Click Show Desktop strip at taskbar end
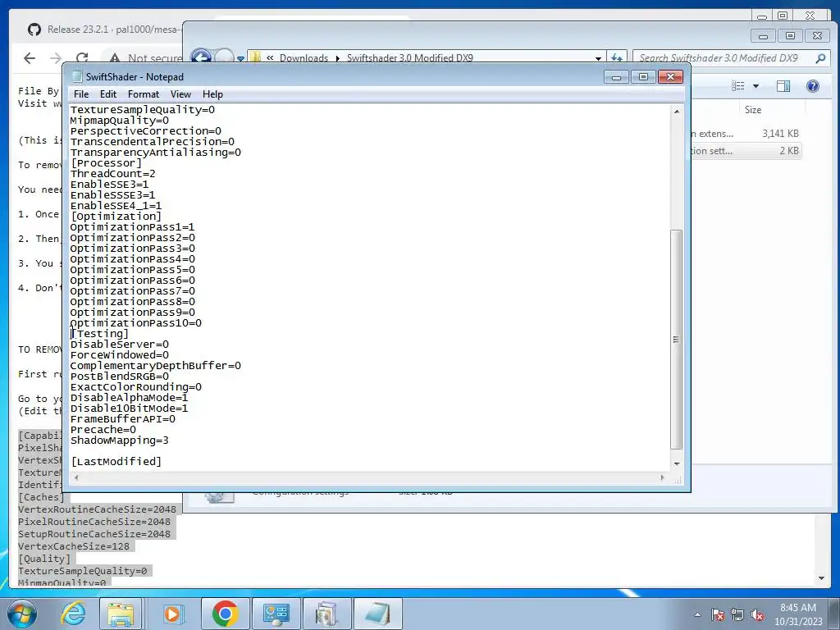This screenshot has width=840, height=630. tap(835, 614)
